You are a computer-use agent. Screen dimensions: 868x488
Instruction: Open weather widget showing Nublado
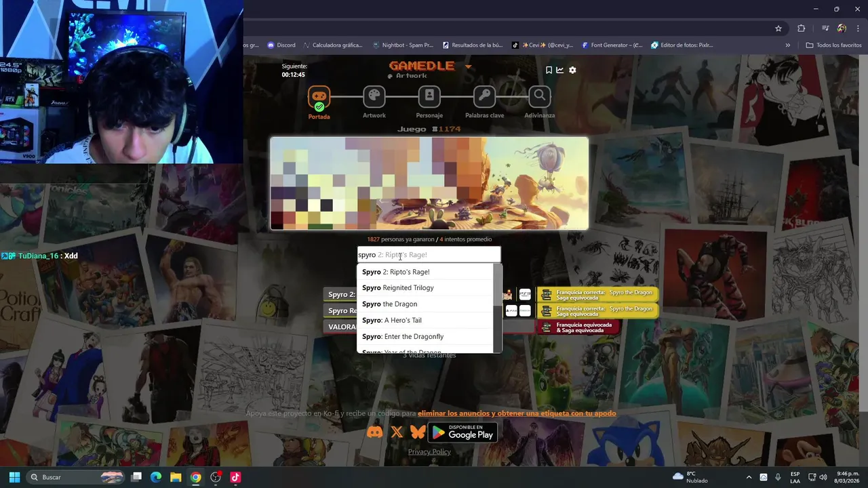tap(690, 477)
